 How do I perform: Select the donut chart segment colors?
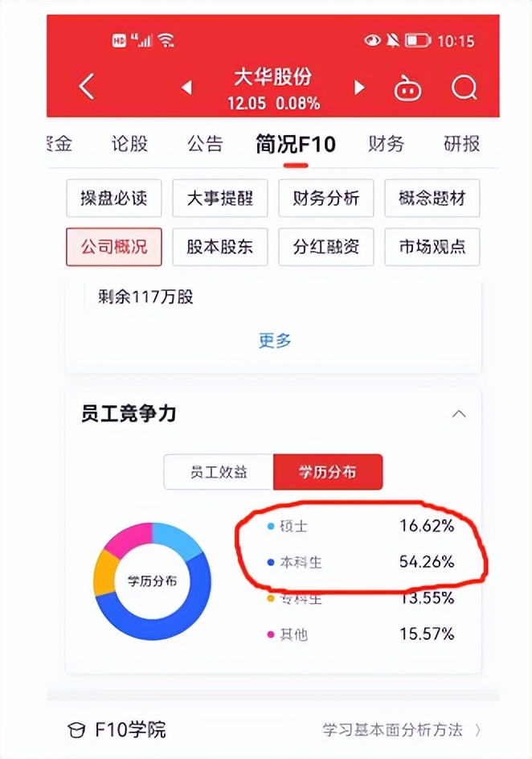pos(152,581)
